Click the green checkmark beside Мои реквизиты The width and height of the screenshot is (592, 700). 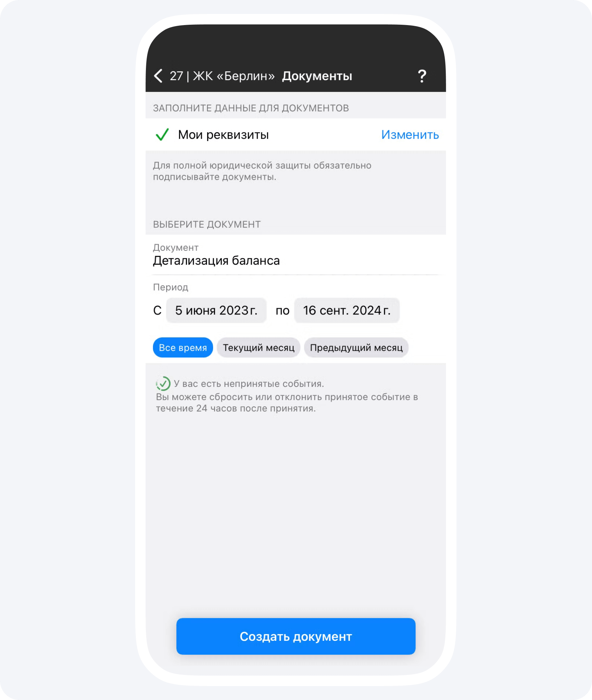[162, 134]
